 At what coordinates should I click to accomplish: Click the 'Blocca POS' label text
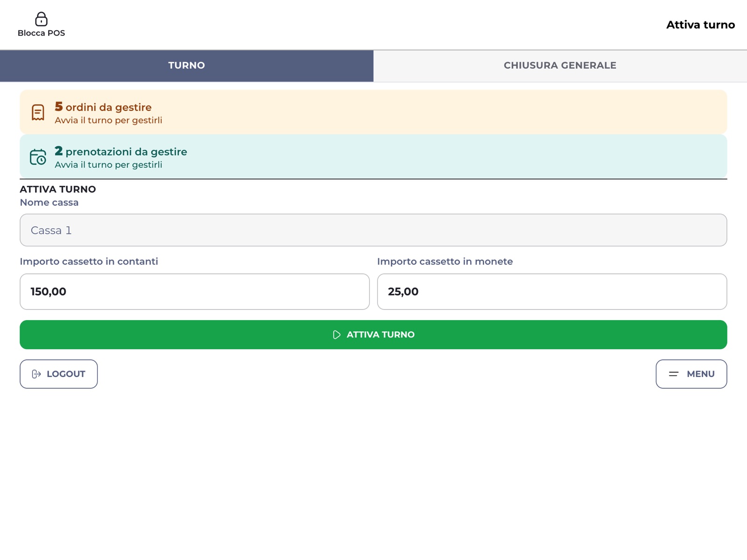(41, 33)
